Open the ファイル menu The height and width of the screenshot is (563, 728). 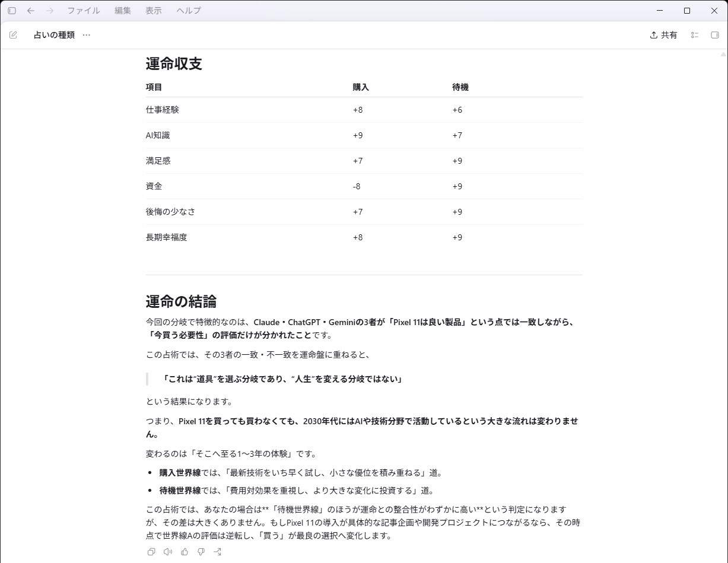point(84,11)
